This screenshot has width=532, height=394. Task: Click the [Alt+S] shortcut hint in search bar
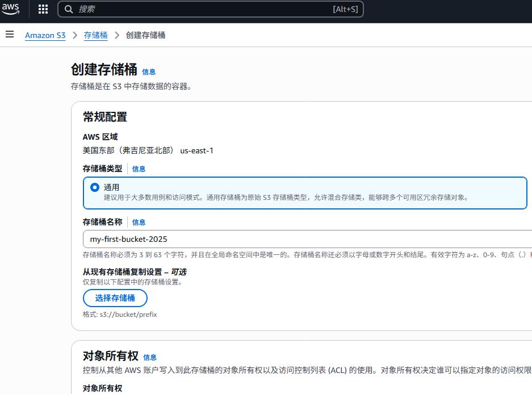[x=345, y=9]
